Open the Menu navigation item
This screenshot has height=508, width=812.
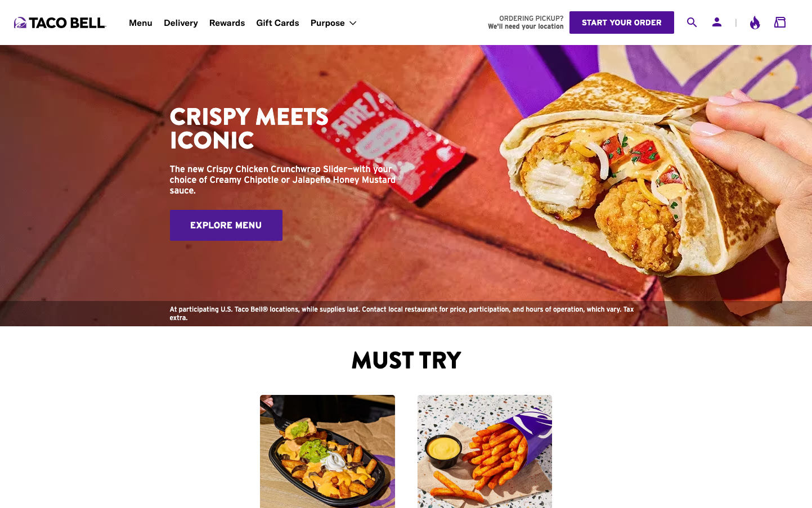[141, 23]
